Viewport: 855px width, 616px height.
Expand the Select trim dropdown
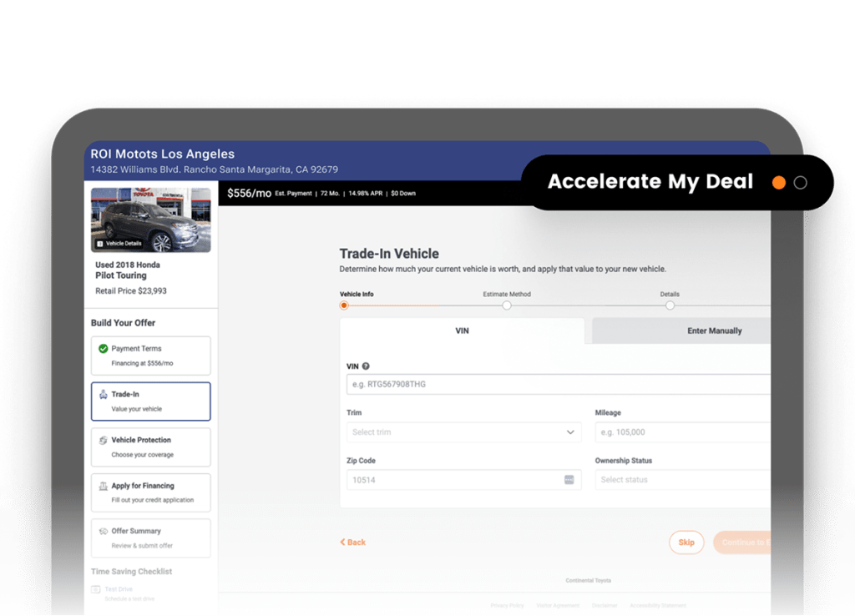[x=463, y=432]
